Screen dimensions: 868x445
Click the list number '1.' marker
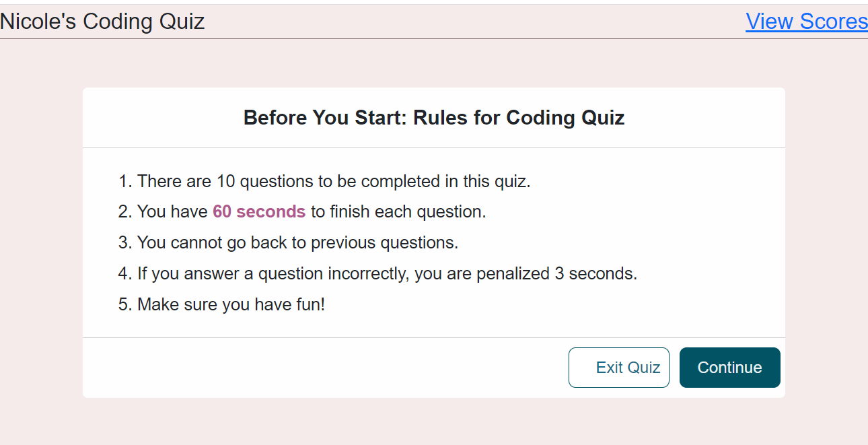[x=125, y=182]
